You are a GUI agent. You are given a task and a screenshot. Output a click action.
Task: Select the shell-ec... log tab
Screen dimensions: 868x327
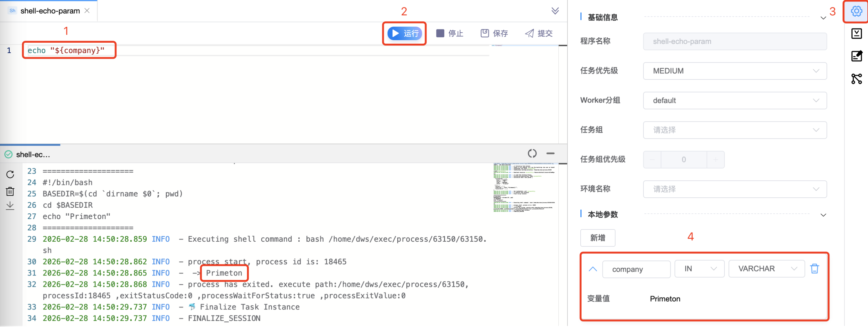click(33, 155)
